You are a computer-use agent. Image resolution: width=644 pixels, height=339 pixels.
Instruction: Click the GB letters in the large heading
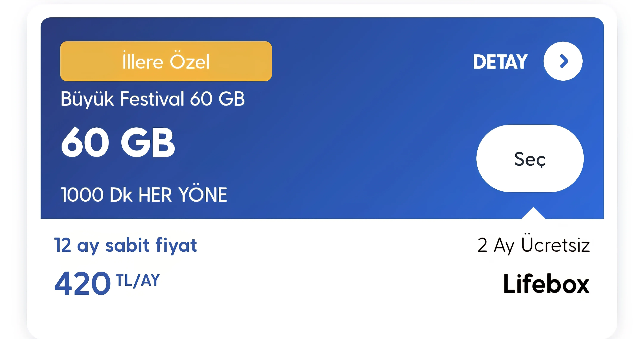point(148,142)
